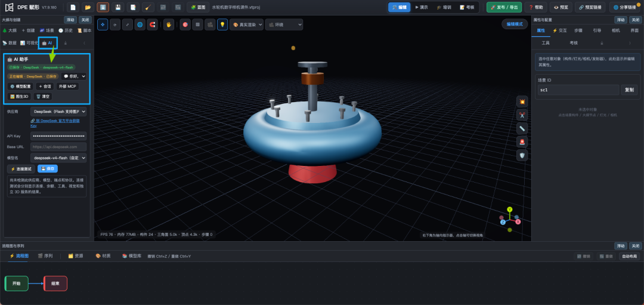Open the 供应商 provider dropdown
Viewport: 644px width, 305px height.
58,112
